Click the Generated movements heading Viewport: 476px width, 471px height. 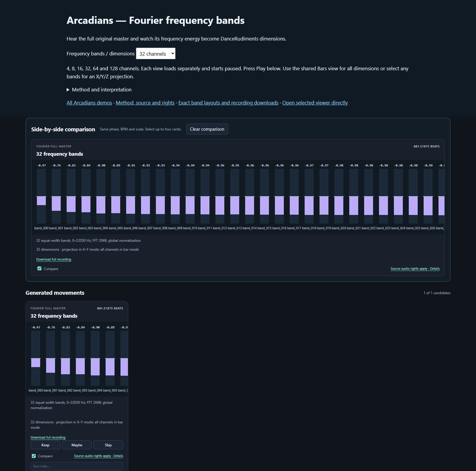(55, 293)
